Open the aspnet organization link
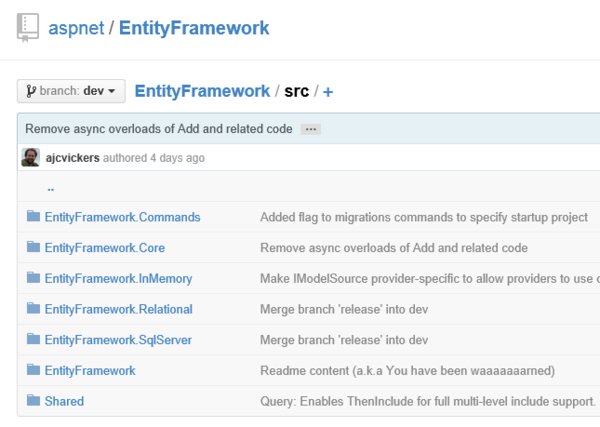The image size is (600, 427). pos(76,28)
